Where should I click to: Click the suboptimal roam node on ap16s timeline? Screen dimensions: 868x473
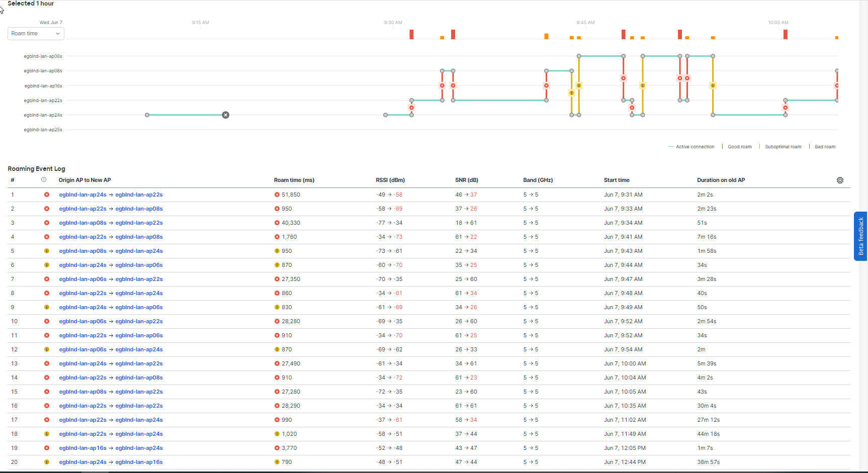(x=579, y=85)
